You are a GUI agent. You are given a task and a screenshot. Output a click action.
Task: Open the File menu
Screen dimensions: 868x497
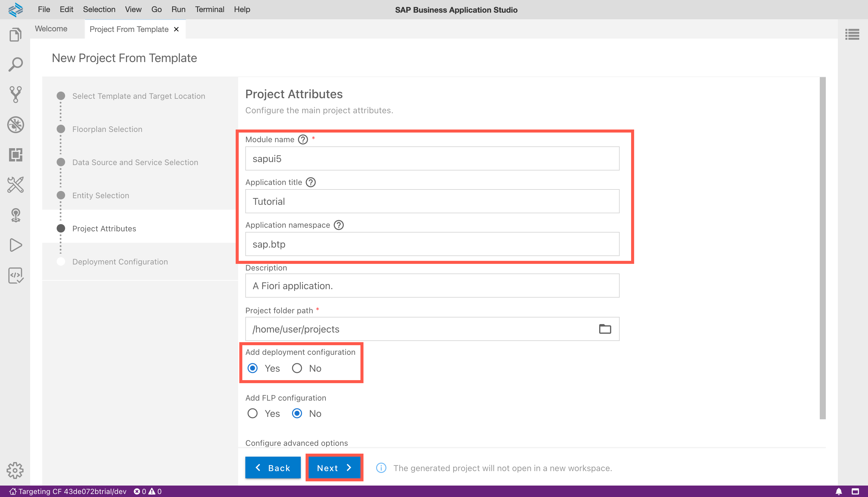pos(44,10)
